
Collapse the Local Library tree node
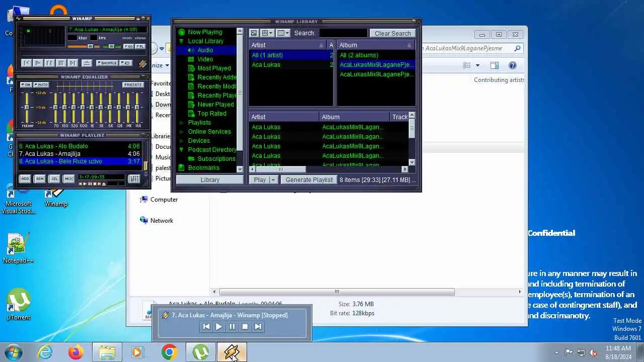tap(182, 41)
